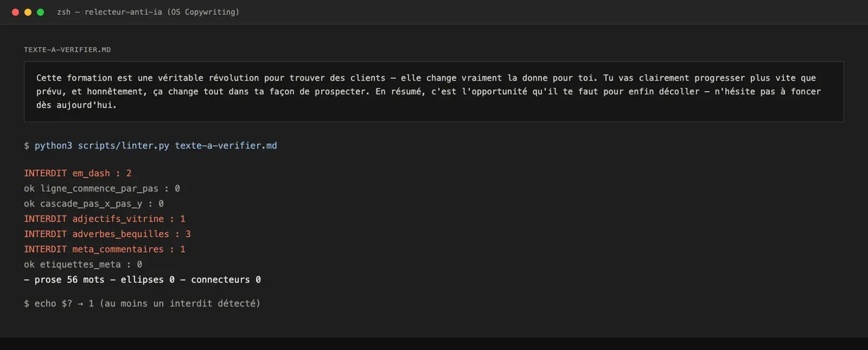Click the echo $? exit code line
Image resolution: width=868 pixels, height=350 pixels.
(143, 303)
